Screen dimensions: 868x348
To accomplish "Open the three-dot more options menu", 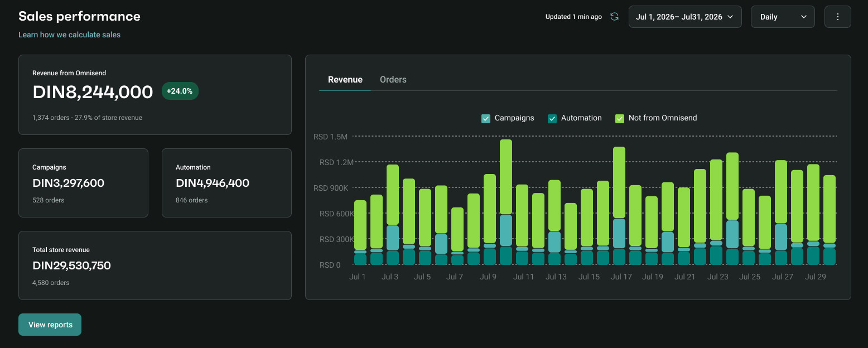I will [x=837, y=17].
